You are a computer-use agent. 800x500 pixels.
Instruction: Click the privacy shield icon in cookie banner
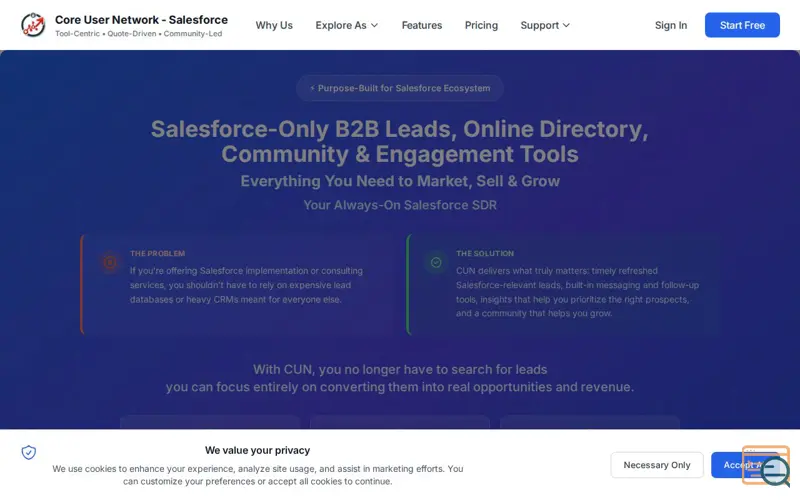(x=29, y=452)
